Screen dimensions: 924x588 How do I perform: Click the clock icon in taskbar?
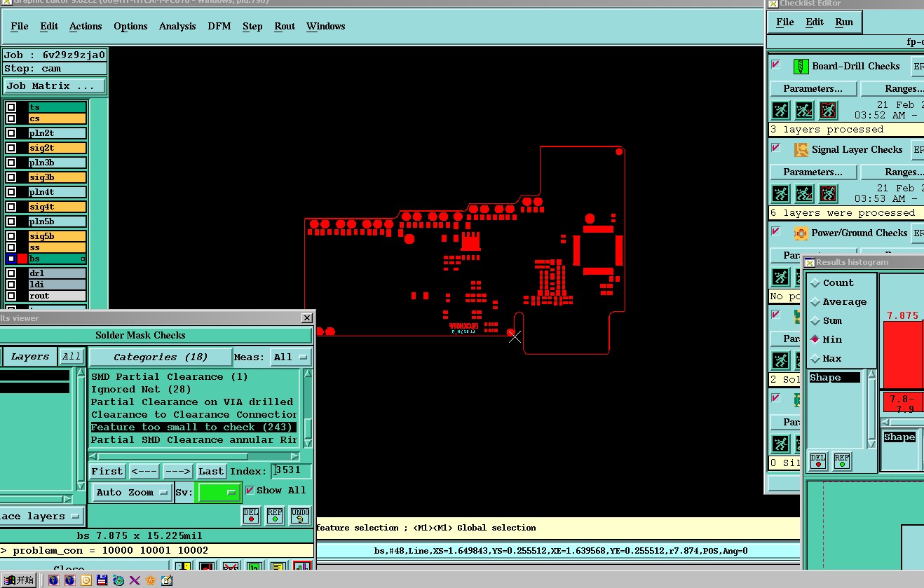[86, 580]
